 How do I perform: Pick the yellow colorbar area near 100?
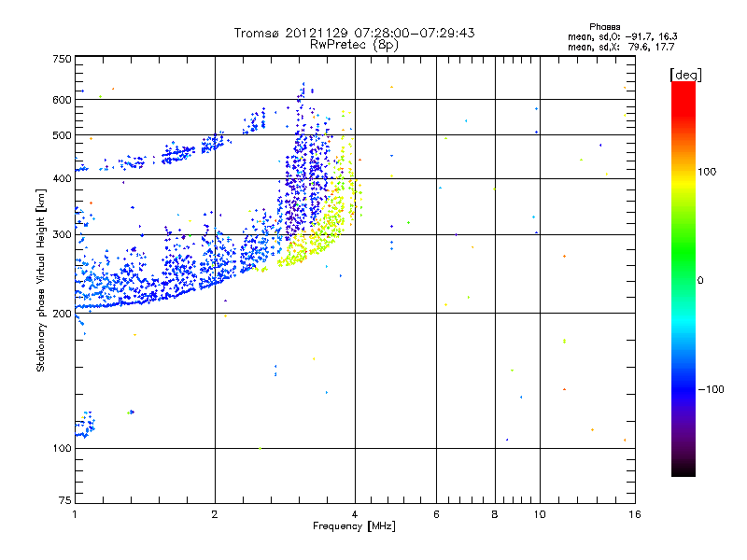pyautogui.click(x=684, y=173)
